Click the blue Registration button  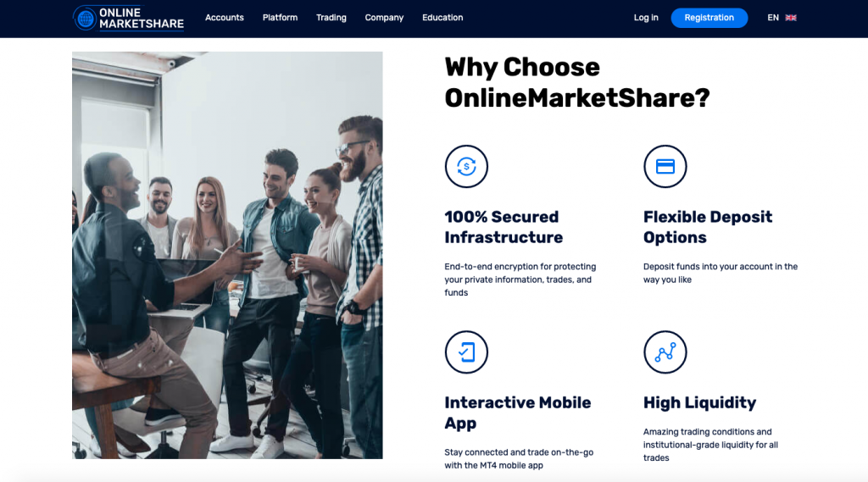coord(709,18)
